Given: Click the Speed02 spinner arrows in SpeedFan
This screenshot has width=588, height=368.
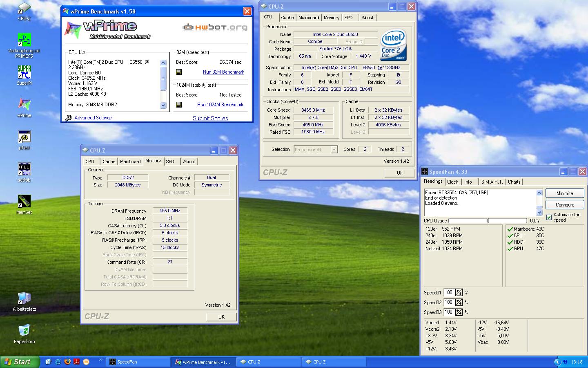Looking at the screenshot, I should click(459, 302).
